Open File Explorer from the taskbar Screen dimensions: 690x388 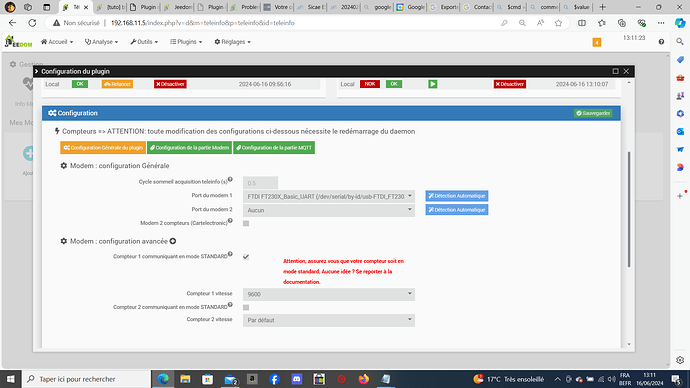pos(185,379)
